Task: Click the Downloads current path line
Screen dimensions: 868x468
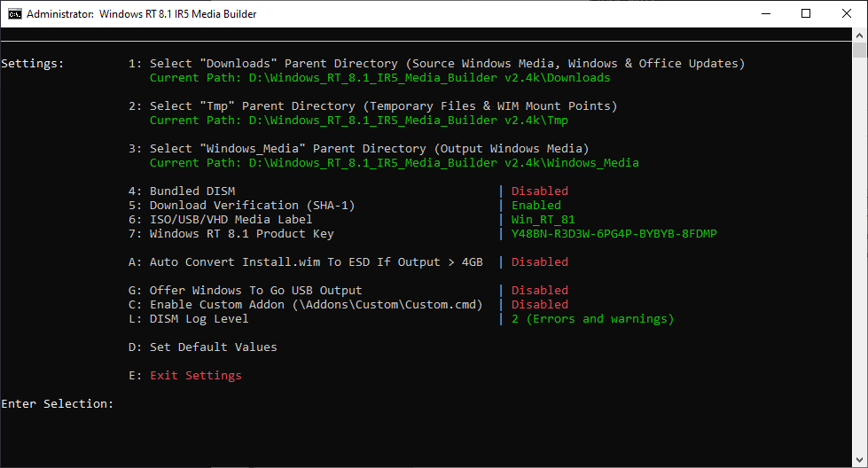Action: point(379,78)
